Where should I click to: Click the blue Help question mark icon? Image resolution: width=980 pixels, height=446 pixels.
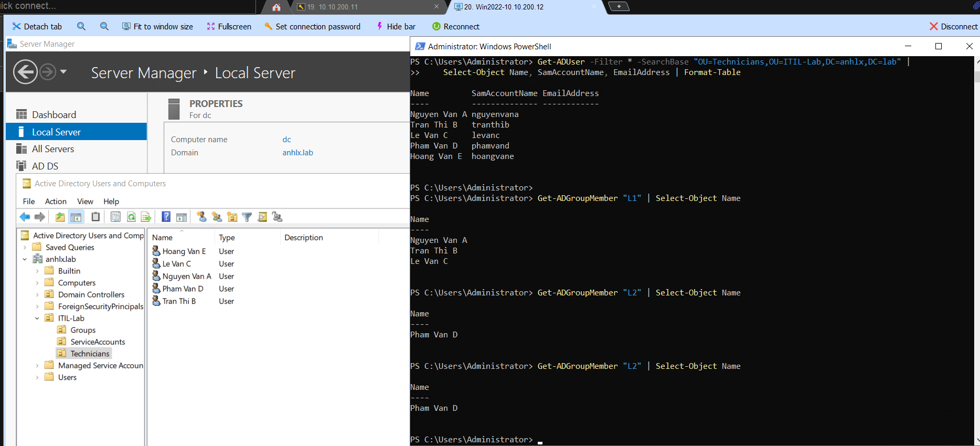[x=166, y=217]
